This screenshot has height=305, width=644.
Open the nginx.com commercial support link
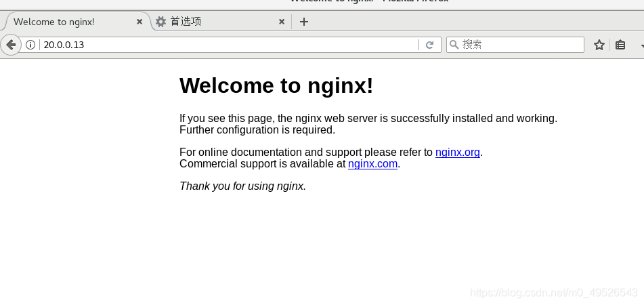[x=372, y=164]
